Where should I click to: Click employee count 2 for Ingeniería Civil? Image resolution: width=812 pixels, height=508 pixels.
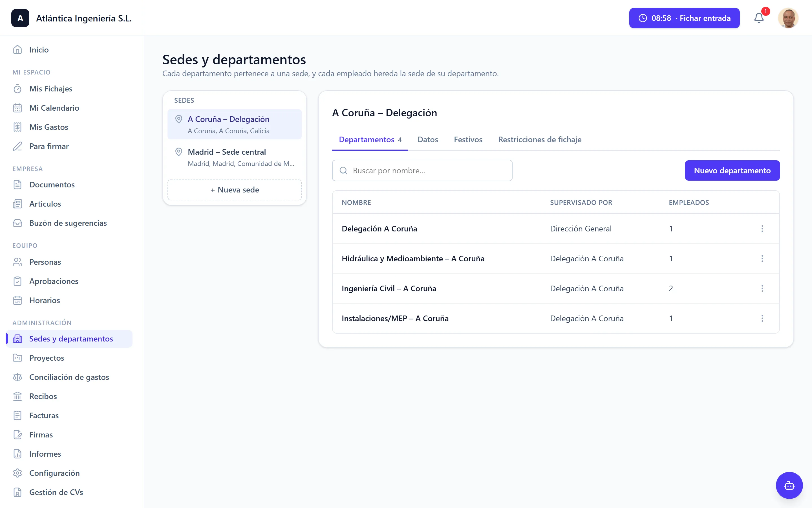tap(671, 288)
